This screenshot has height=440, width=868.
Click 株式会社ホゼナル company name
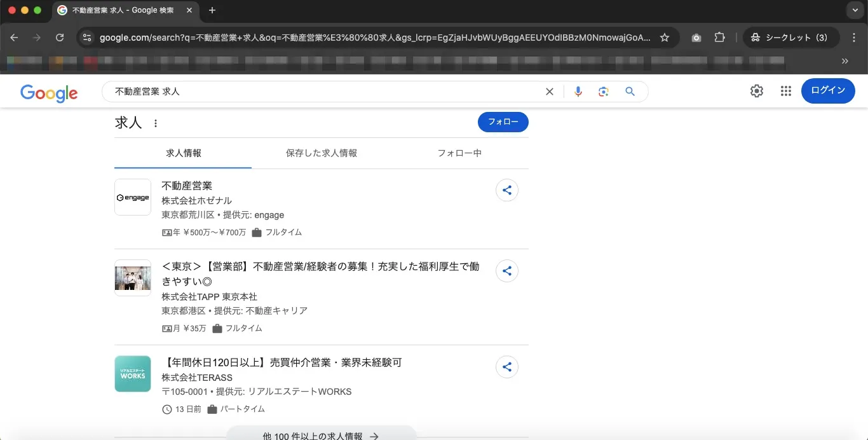pos(196,201)
